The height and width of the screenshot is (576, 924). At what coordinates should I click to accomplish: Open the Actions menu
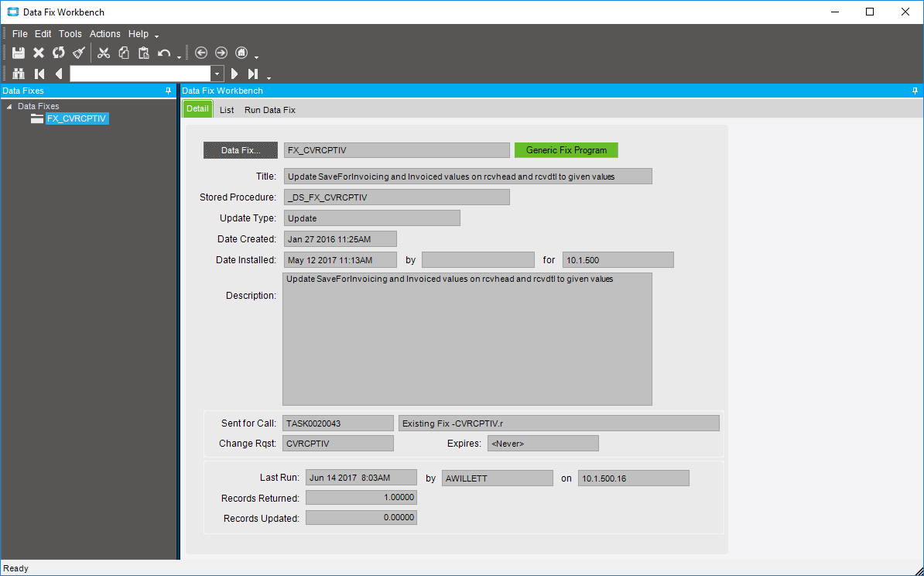point(105,34)
